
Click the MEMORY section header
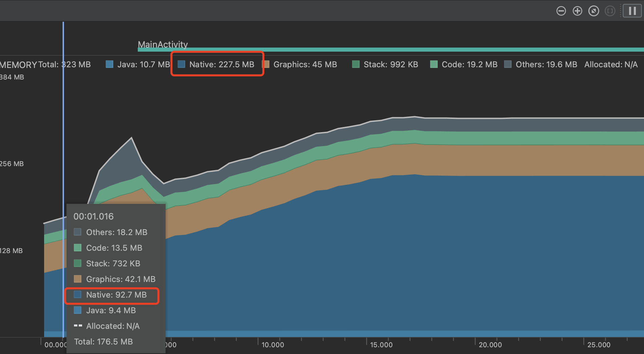pos(19,65)
